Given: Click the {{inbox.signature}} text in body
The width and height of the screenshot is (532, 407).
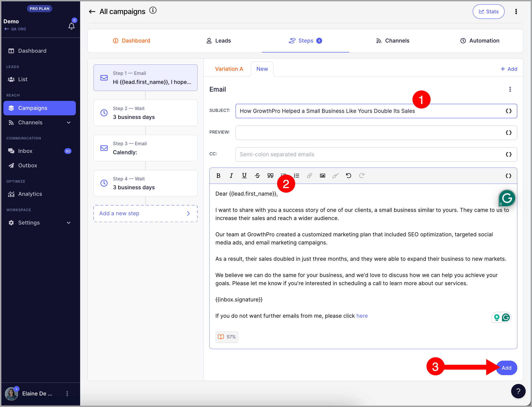Looking at the screenshot, I should pyautogui.click(x=239, y=300).
